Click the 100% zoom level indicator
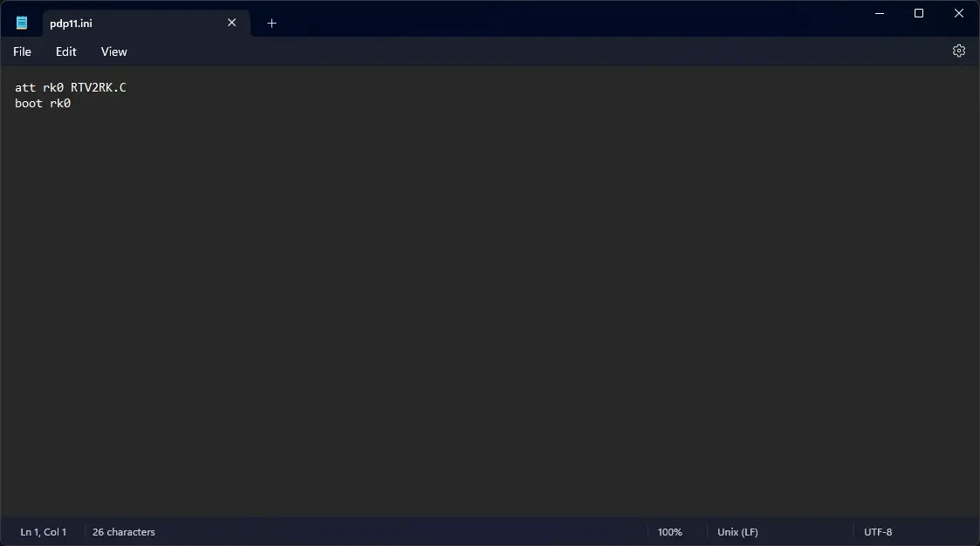Image resolution: width=980 pixels, height=546 pixels. click(670, 532)
